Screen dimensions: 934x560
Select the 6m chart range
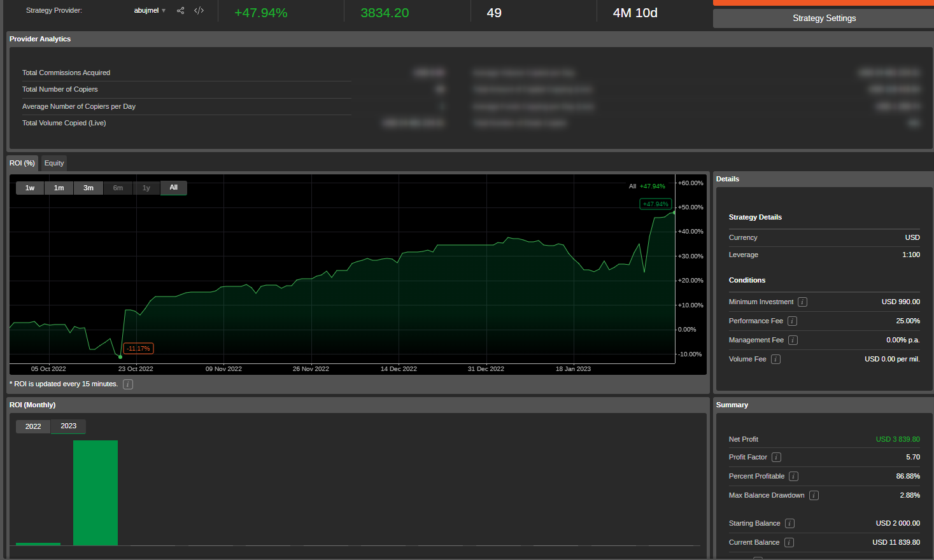click(x=118, y=188)
